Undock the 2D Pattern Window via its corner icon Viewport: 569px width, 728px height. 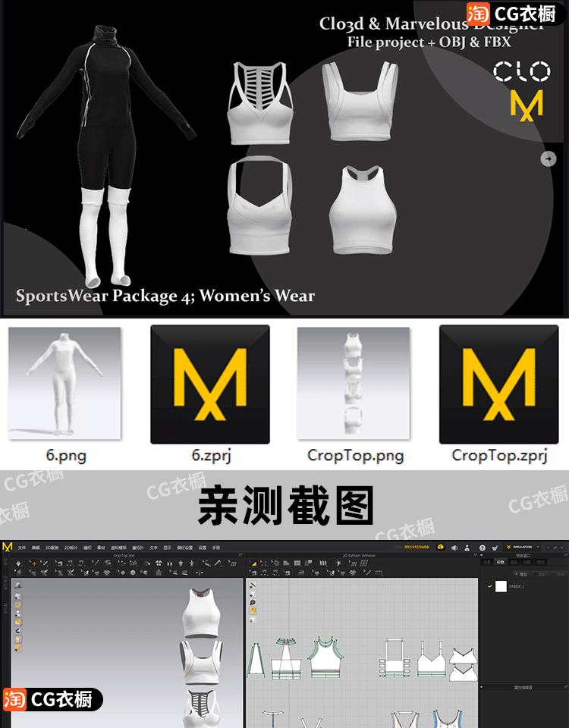(x=476, y=555)
